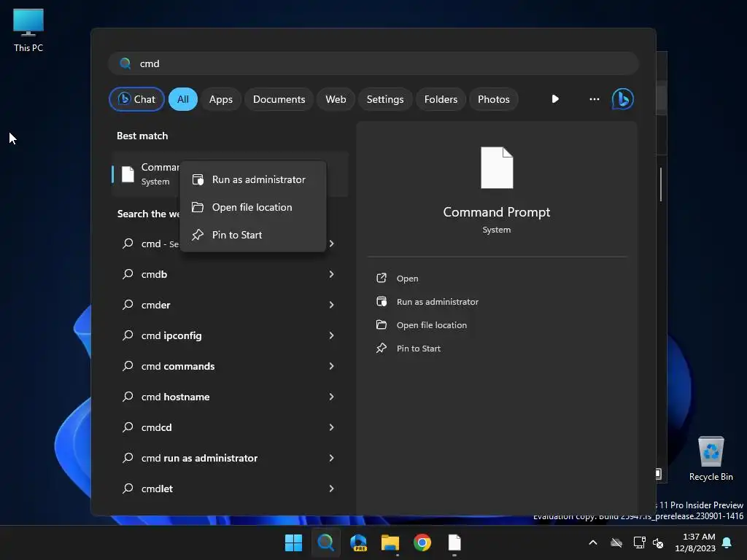Screen dimensions: 747x560
Task: Show more filter tabs with play arrow
Action: 555,99
